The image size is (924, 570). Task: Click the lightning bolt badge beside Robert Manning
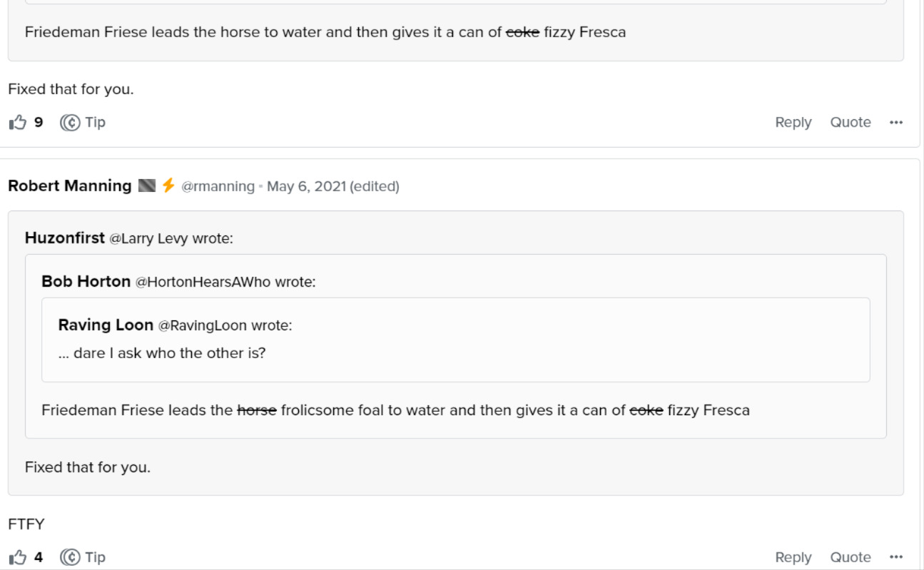[x=168, y=186]
